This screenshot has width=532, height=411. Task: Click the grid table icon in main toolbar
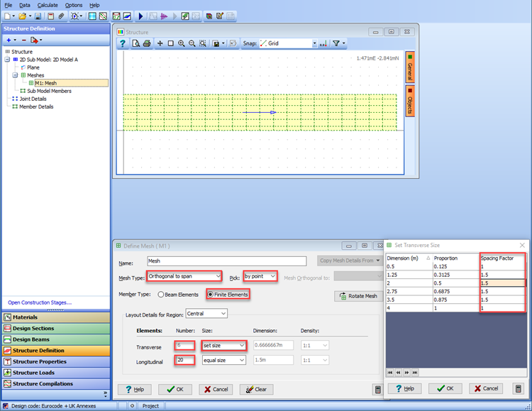[x=92, y=16]
